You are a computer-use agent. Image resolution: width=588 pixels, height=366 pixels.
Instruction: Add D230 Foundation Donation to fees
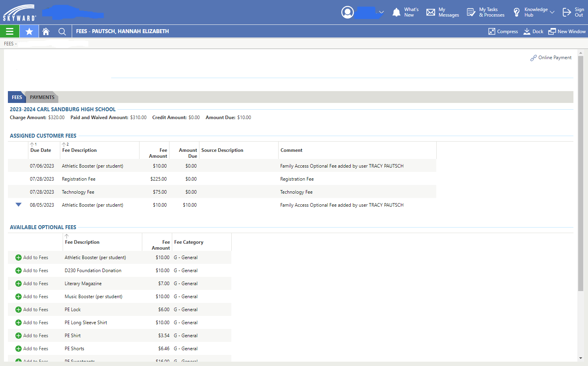(32, 271)
